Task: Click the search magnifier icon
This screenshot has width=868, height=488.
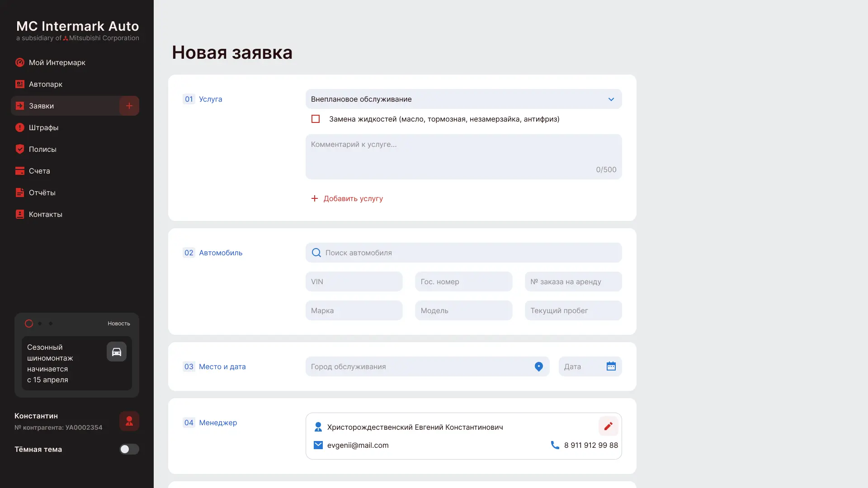Action: tap(316, 253)
